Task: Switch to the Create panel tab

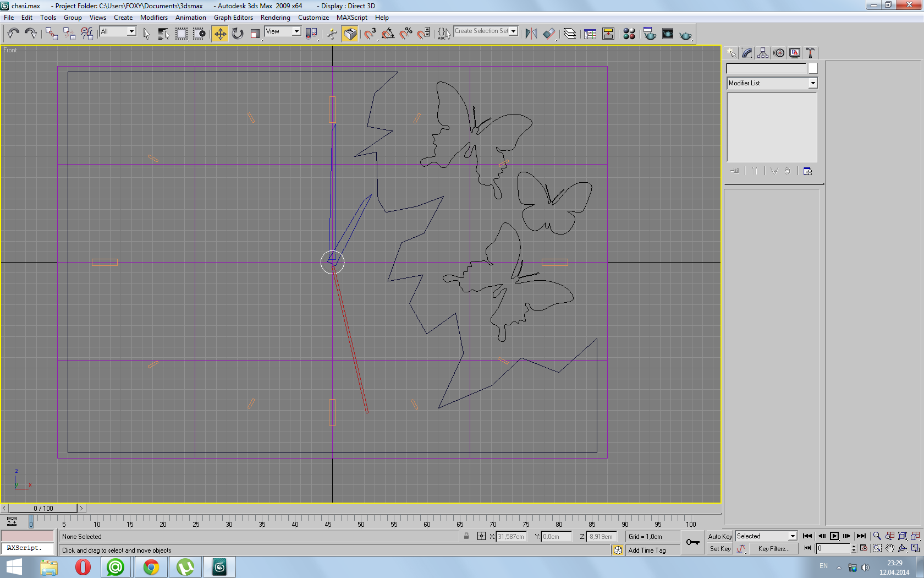Action: [x=732, y=53]
